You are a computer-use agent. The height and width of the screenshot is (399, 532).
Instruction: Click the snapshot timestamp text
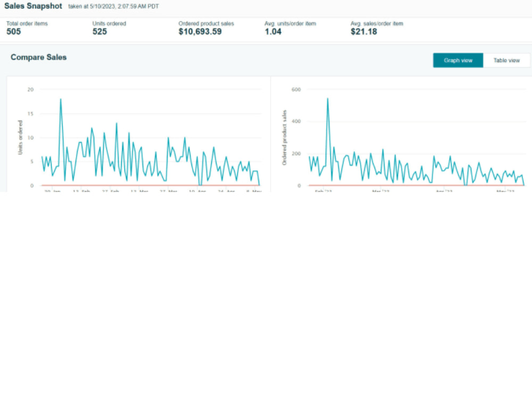coord(113,6)
